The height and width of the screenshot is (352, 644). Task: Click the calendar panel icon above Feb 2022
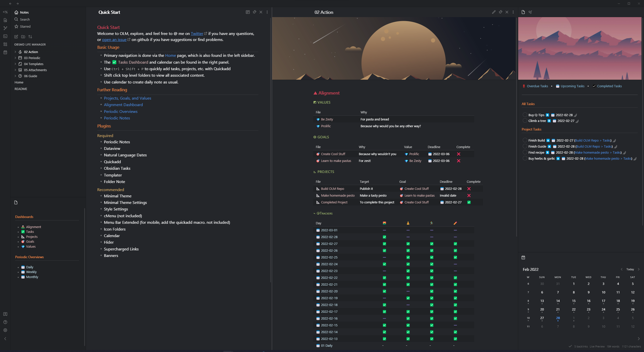[x=523, y=257]
